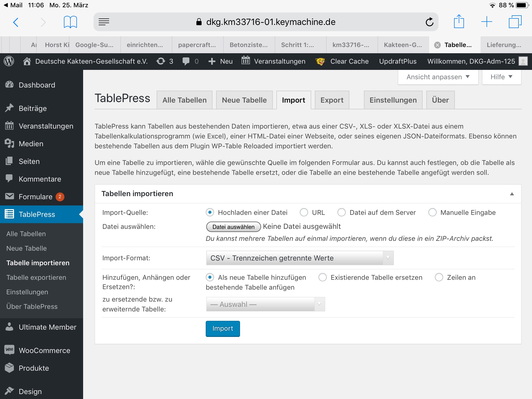Click the reader view lines icon in address bar

(x=104, y=22)
